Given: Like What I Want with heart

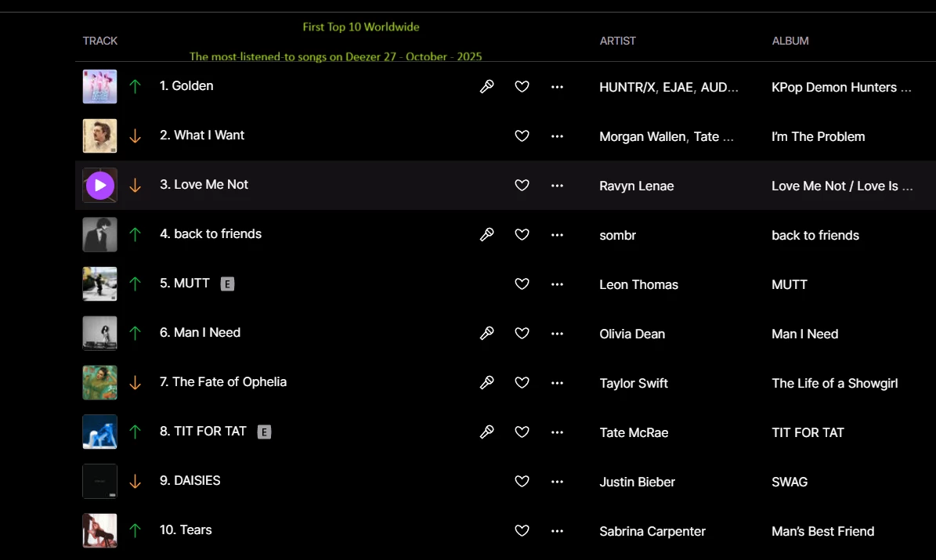Looking at the screenshot, I should [x=522, y=136].
